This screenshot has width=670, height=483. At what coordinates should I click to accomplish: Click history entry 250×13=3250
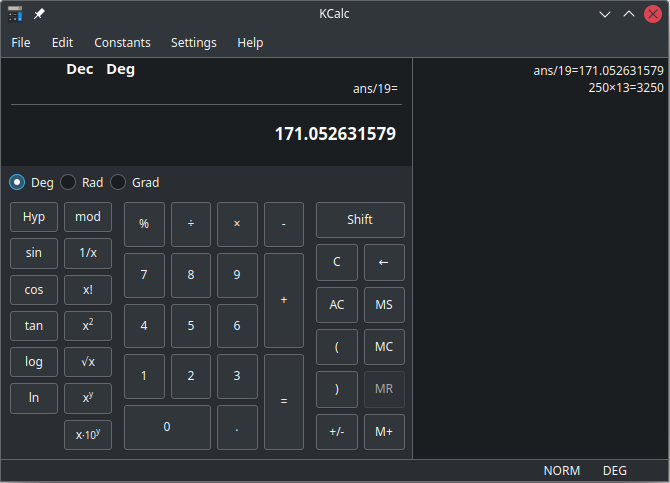click(626, 88)
